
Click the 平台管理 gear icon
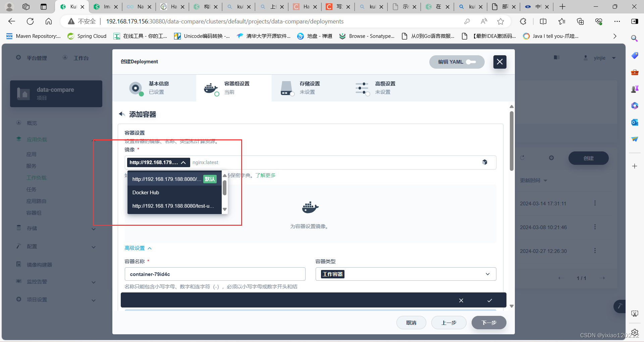click(18, 57)
